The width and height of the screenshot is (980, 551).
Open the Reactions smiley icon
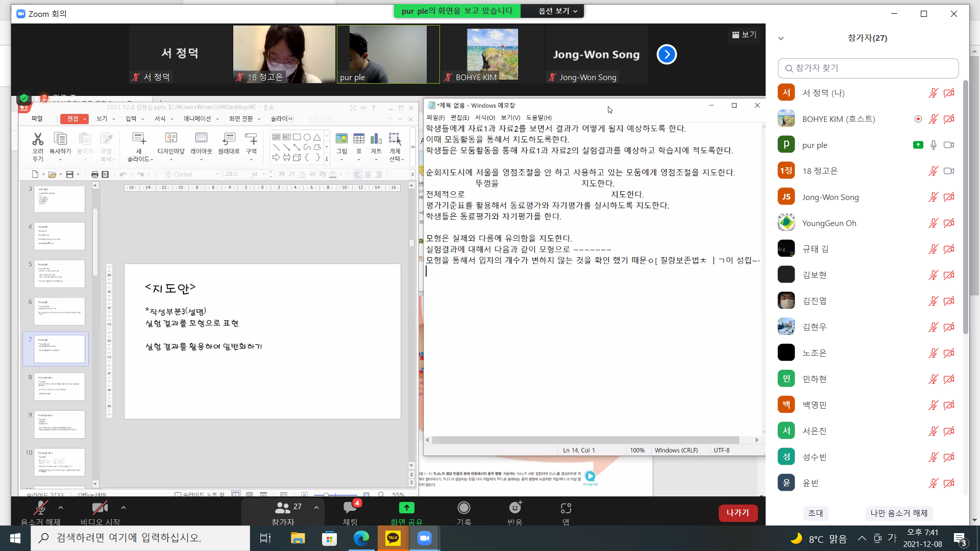click(515, 508)
